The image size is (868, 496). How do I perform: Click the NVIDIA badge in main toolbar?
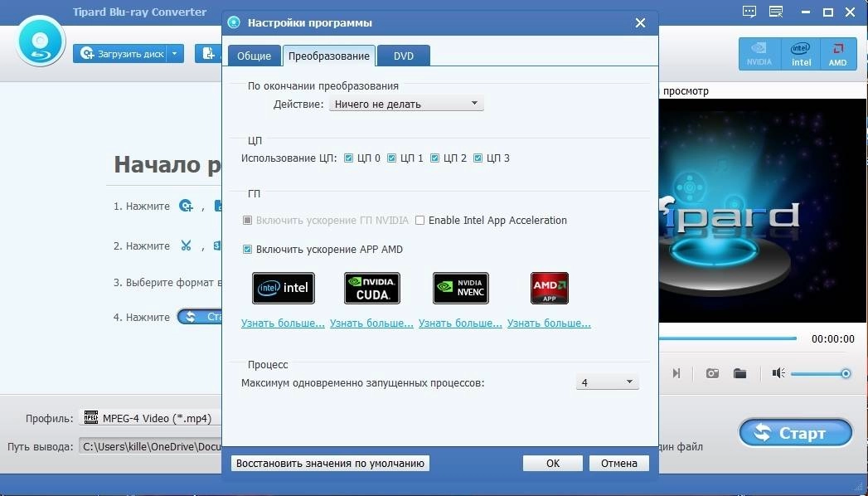[759, 54]
